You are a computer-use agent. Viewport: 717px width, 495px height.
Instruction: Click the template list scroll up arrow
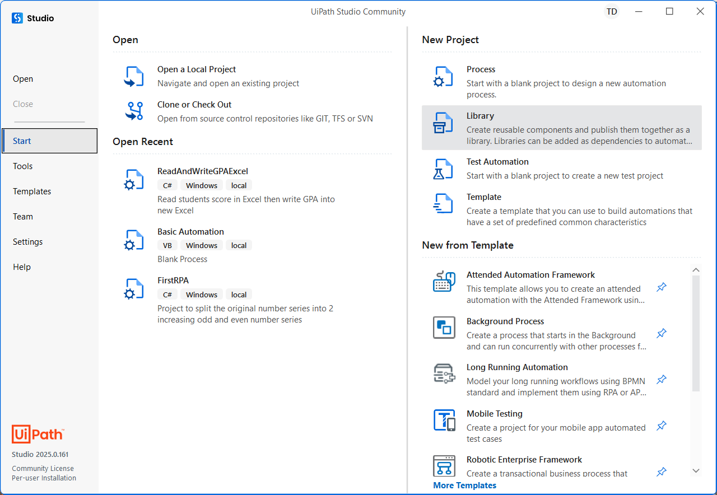click(696, 270)
